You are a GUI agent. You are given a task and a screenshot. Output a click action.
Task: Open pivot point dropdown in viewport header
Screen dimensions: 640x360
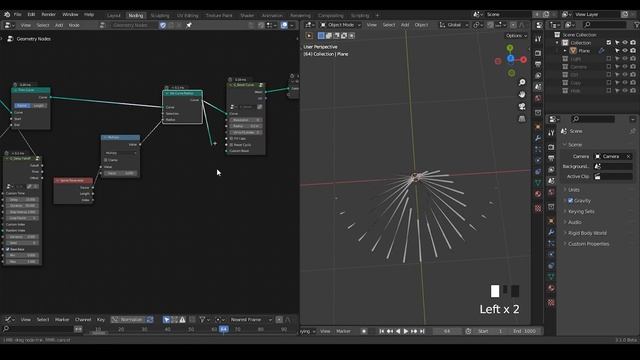tap(478, 25)
